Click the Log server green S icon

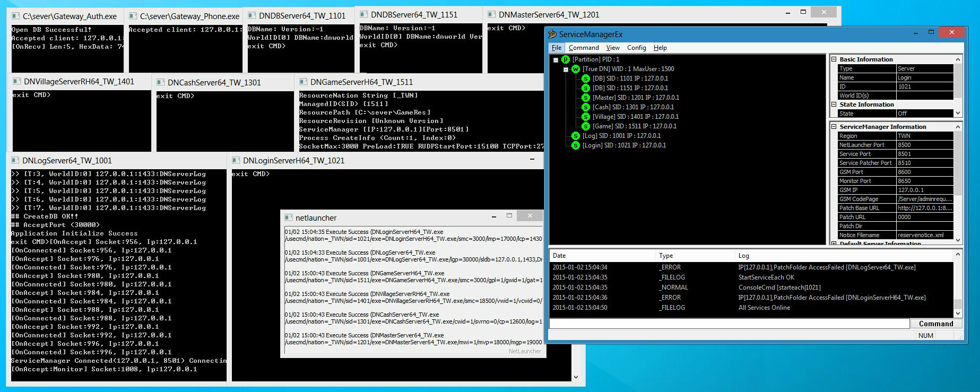575,136
